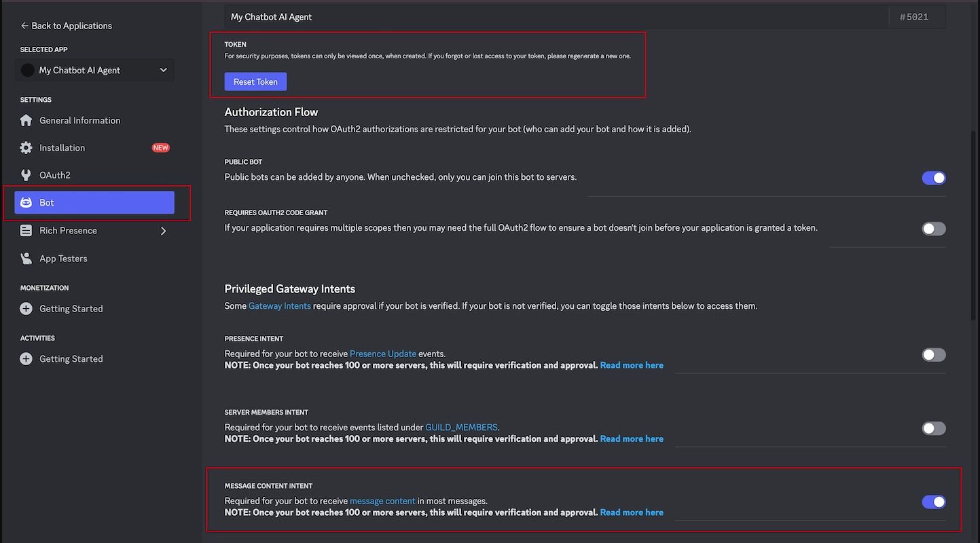Screen dimensions: 980x543
Task: Open the Gateway Intents link
Action: point(279,305)
